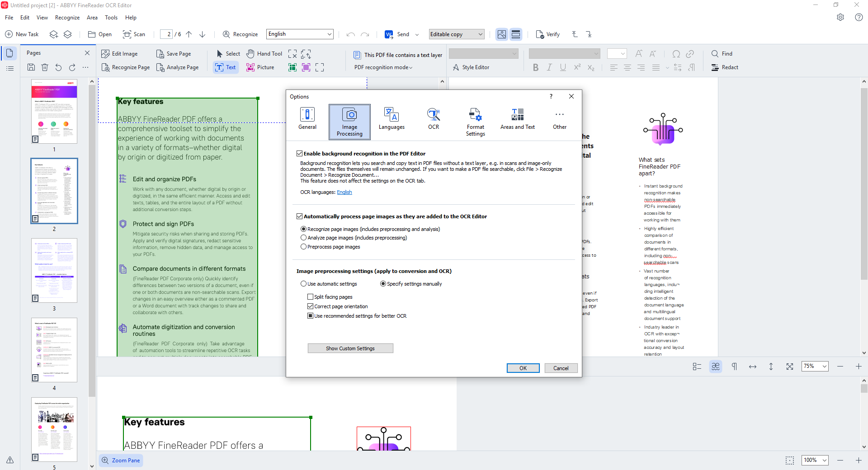This screenshot has height=470, width=868.
Task: Open the OCR options tab
Action: point(434,119)
